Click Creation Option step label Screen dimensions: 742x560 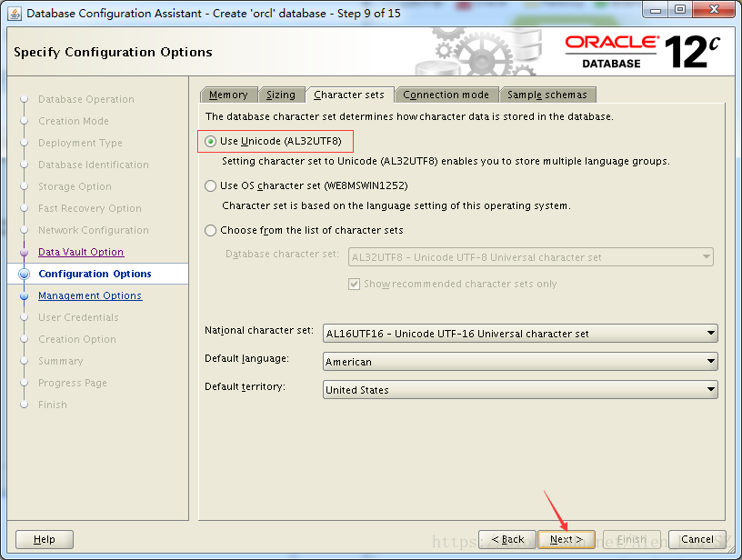coord(77,339)
